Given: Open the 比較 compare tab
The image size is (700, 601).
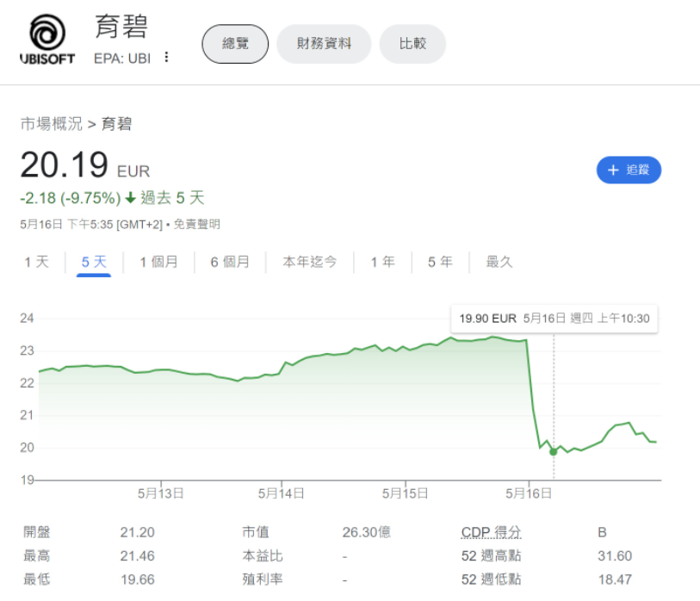Looking at the screenshot, I should coord(412,44).
